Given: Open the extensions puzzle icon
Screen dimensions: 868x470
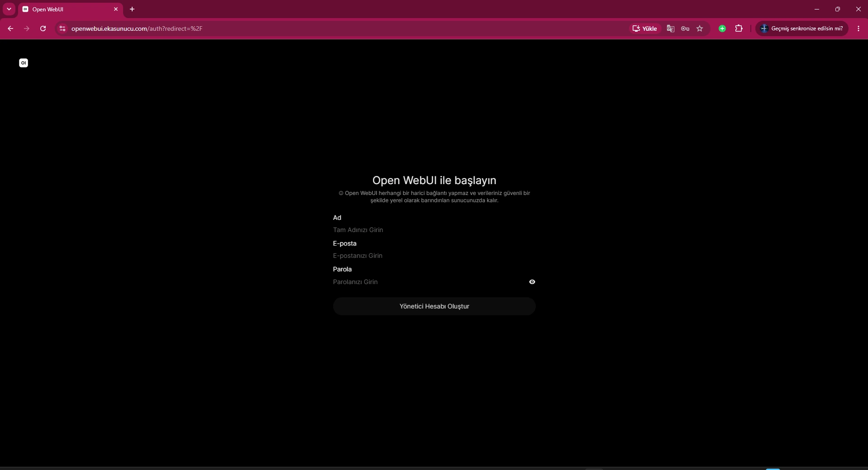Looking at the screenshot, I should click(x=739, y=28).
